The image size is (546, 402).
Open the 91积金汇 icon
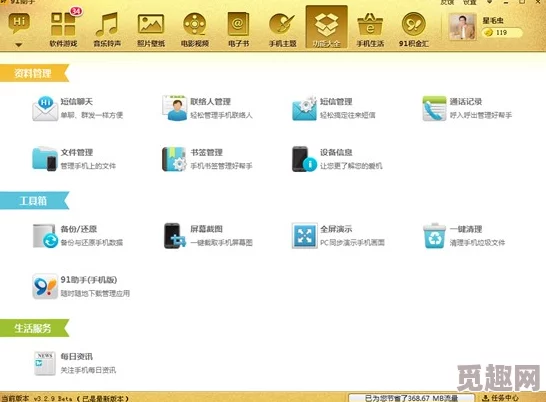click(414, 24)
